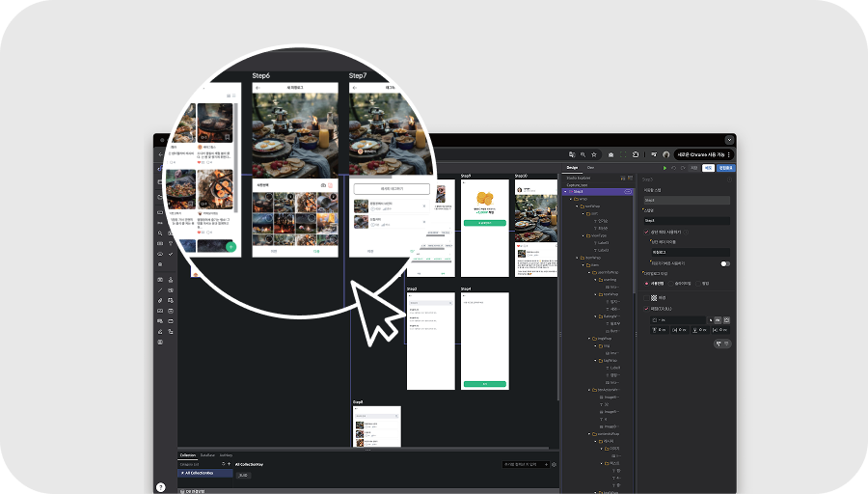Click the green Play preview icon
Viewport: 868px width, 494px height.
click(x=665, y=168)
